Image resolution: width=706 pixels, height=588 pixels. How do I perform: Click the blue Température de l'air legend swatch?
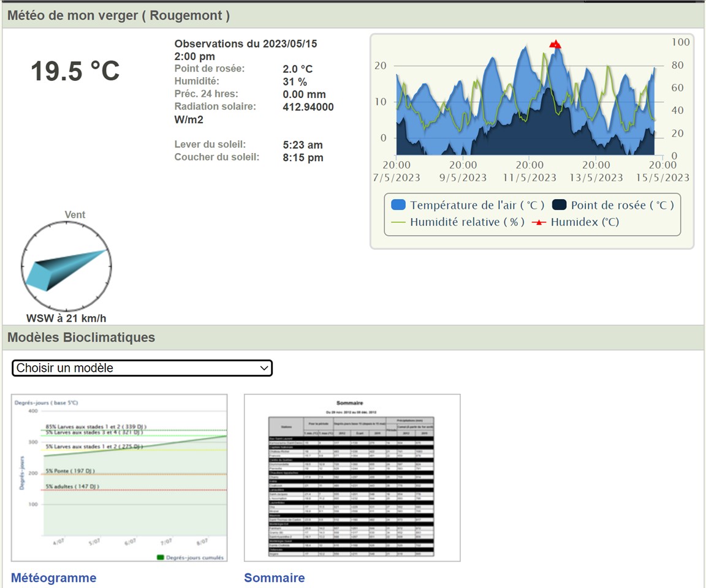tap(398, 205)
